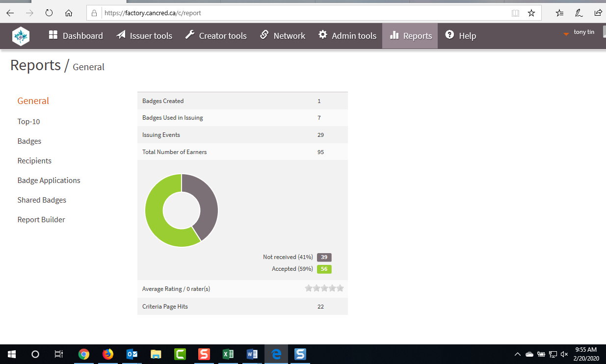Image resolution: width=606 pixels, height=364 pixels.
Task: Open Badge Applications report
Action: tap(49, 181)
